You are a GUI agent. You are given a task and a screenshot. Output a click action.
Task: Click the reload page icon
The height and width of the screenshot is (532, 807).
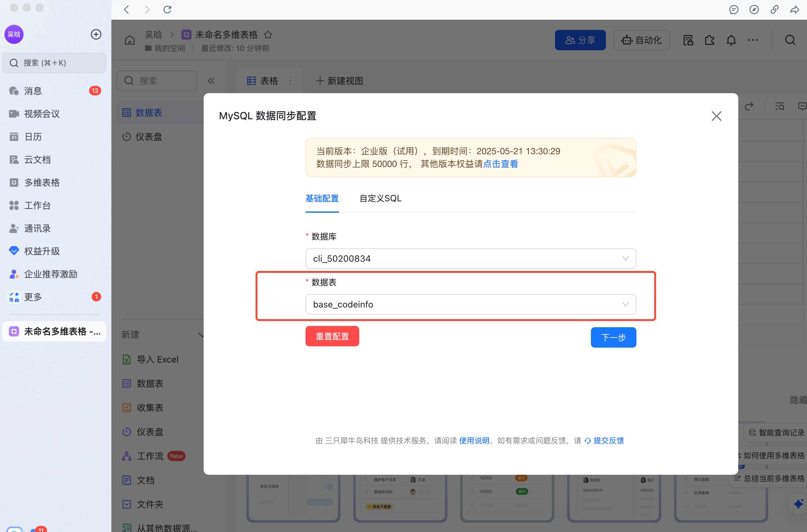(167, 10)
